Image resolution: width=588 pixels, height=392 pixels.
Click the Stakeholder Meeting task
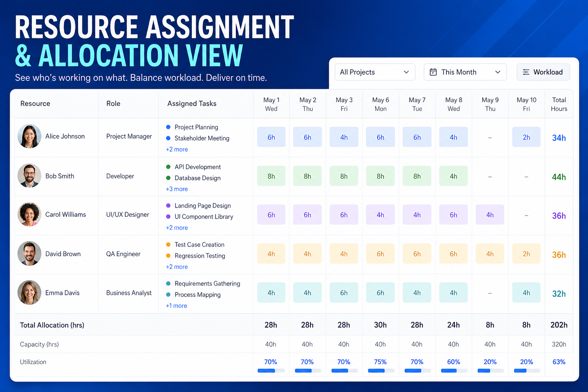point(202,138)
